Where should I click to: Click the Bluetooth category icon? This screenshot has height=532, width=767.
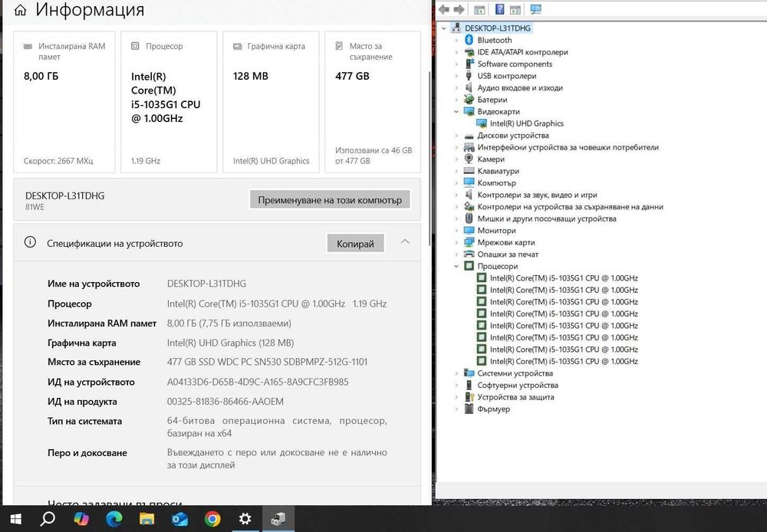469,40
